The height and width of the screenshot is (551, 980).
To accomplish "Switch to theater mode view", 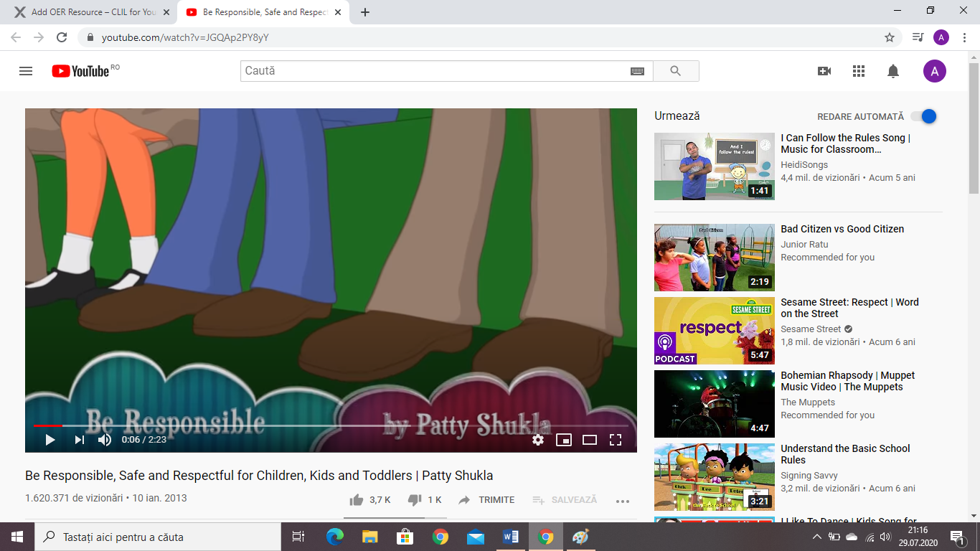I will click(590, 440).
